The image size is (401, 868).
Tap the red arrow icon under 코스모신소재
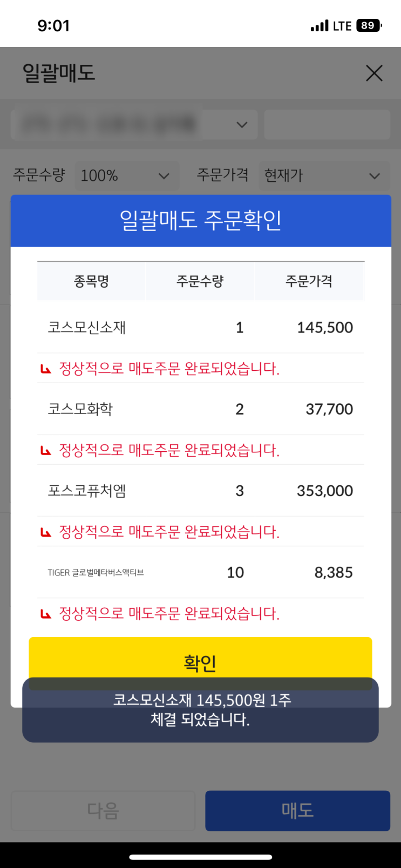[46, 369]
